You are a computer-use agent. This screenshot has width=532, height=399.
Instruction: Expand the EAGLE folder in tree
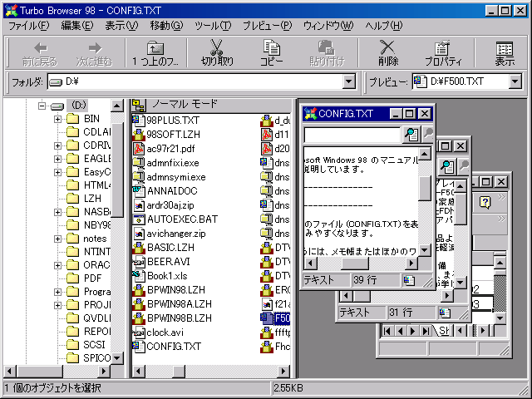pos(57,159)
